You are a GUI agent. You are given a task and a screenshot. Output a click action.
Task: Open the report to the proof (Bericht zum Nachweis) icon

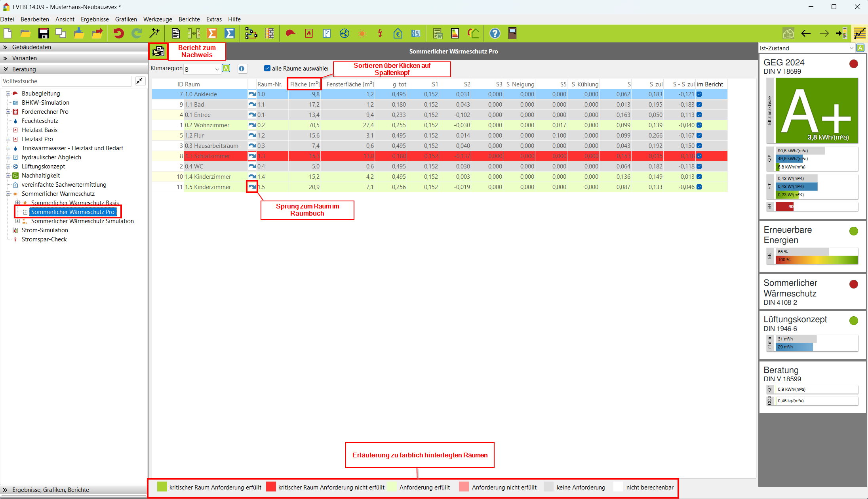pos(158,51)
